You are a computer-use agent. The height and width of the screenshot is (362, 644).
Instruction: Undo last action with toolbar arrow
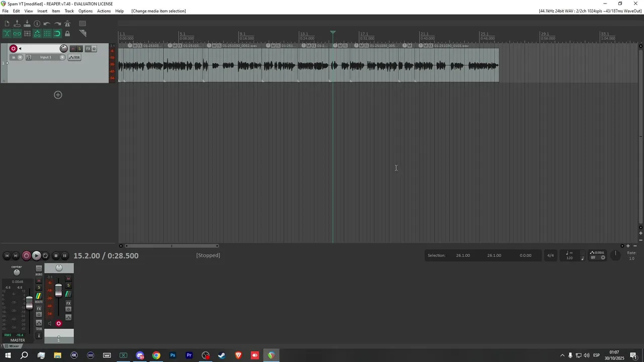pyautogui.click(x=47, y=24)
